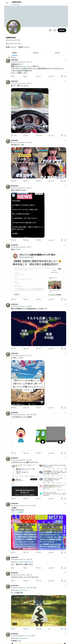Reply to the Feb 15 car dashboard post
72x644 pixels.
14,135
